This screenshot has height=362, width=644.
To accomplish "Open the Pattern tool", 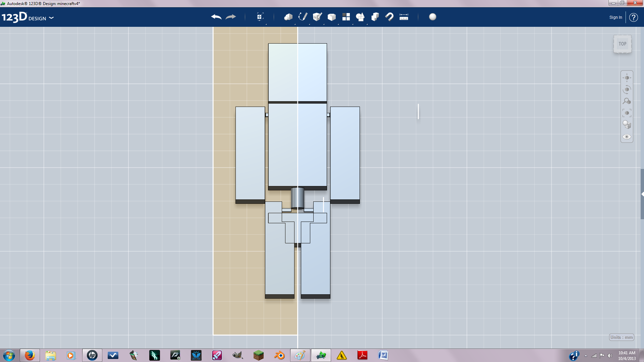I will (x=346, y=17).
